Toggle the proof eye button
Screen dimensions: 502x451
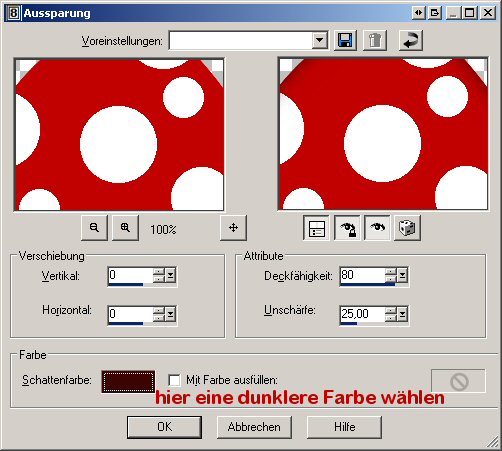tap(377, 228)
